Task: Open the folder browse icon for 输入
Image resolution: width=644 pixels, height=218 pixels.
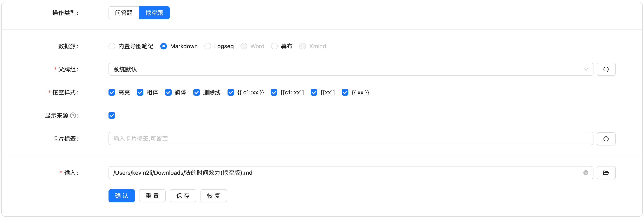Action: pyautogui.click(x=606, y=172)
